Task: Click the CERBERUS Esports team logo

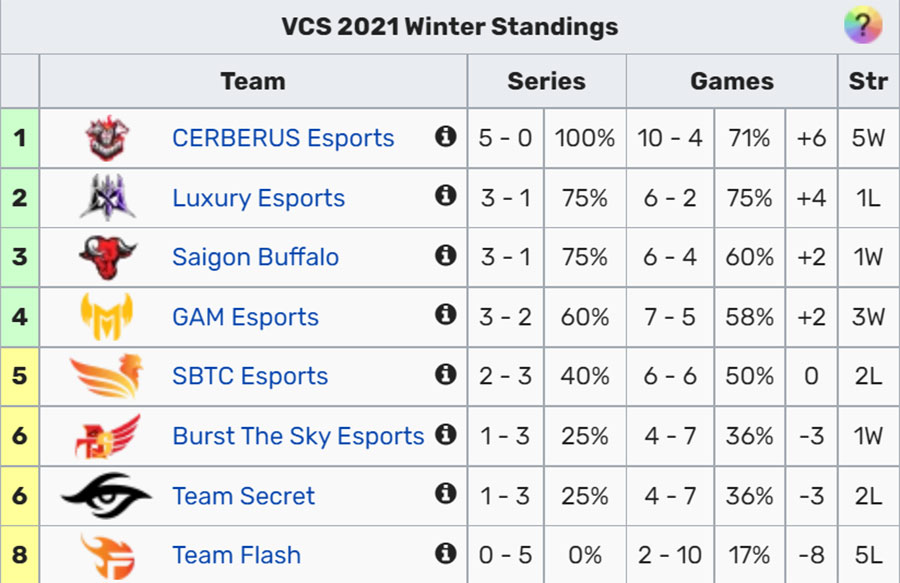Action: point(107,138)
